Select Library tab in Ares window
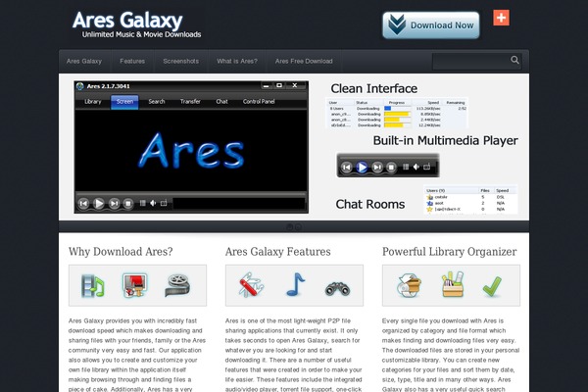This screenshot has width=588, height=392. pos(93,102)
